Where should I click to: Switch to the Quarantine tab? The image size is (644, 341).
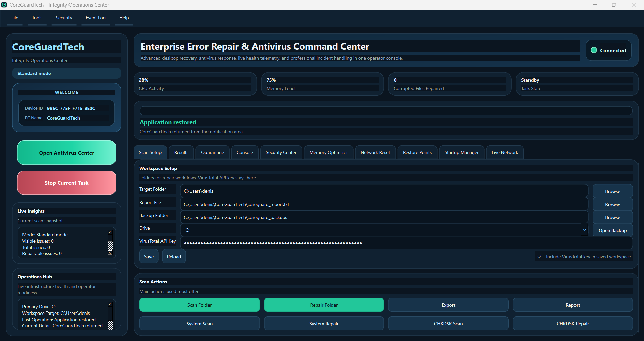tap(212, 152)
